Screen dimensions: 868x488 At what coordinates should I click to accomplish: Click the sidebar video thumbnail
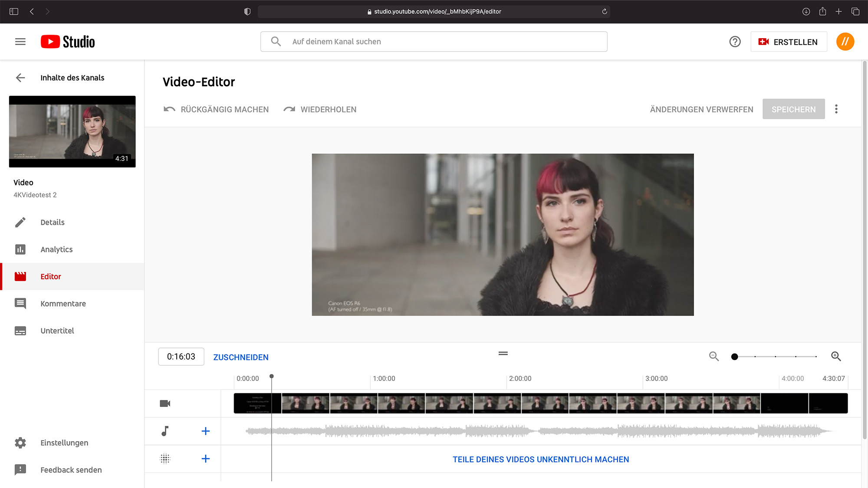click(x=72, y=131)
